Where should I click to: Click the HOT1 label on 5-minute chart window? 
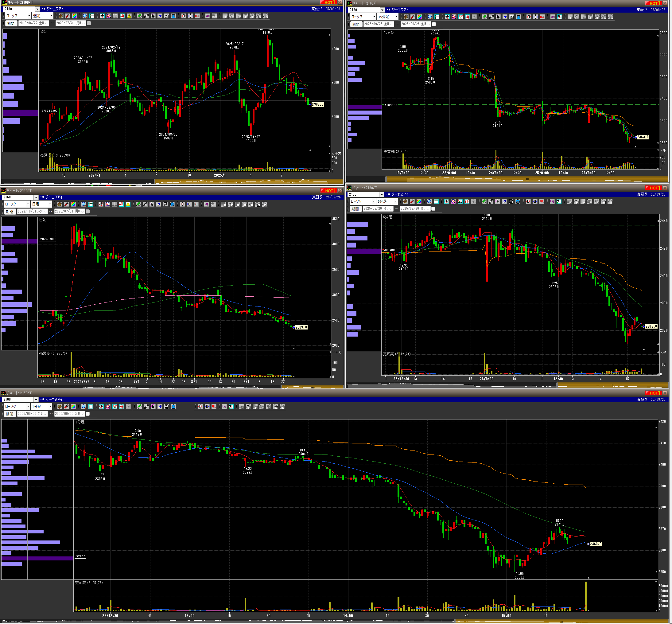654,188
